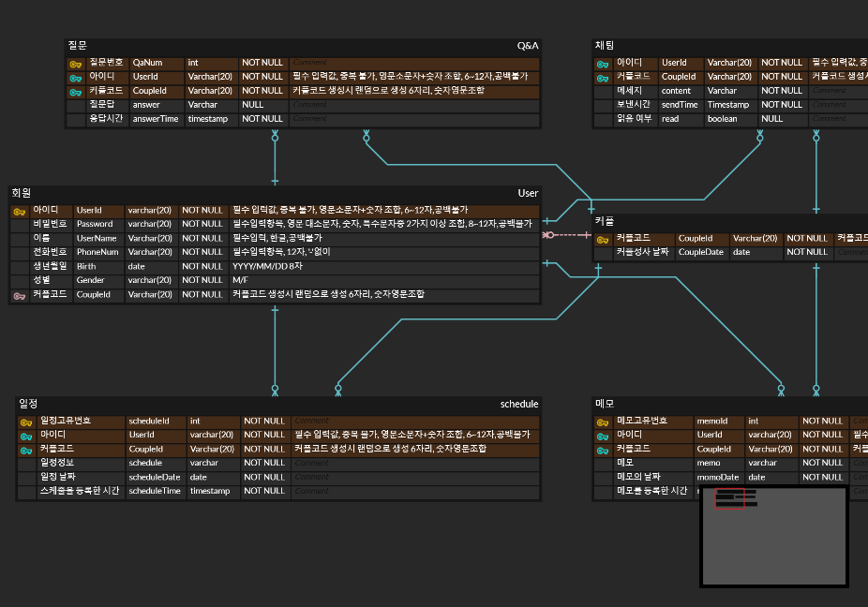
Task: Click the QaNum column name cell
Action: [157, 63]
